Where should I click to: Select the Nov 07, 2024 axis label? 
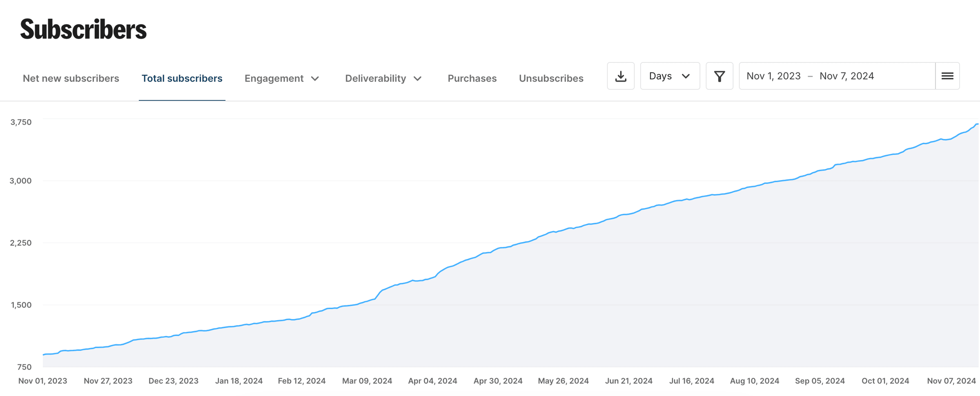951,381
